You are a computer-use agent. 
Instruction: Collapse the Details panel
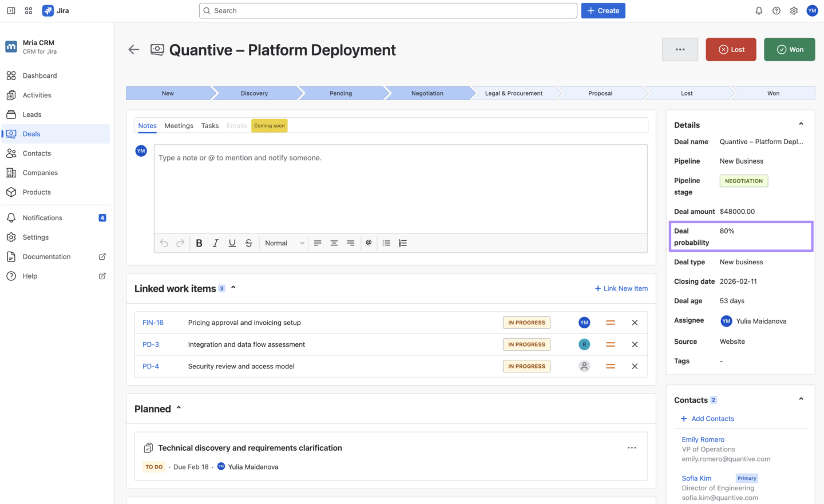[801, 123]
